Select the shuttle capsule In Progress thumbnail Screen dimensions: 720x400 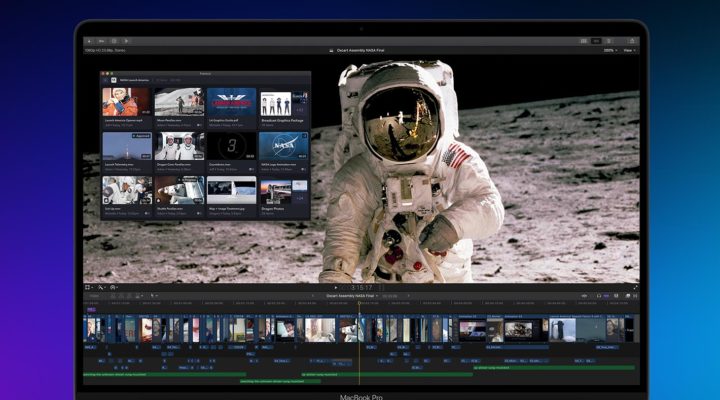coord(179,190)
